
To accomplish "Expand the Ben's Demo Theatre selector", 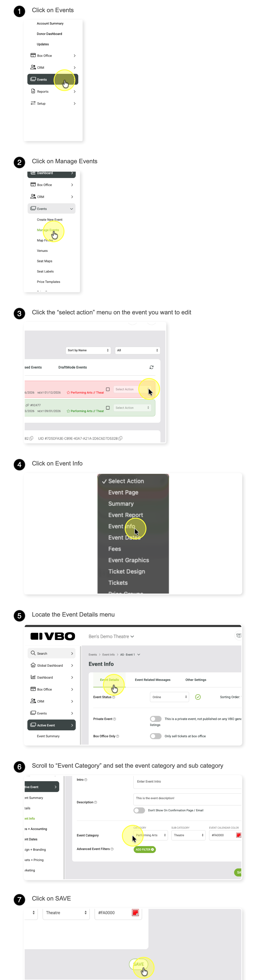I will tap(111, 636).
